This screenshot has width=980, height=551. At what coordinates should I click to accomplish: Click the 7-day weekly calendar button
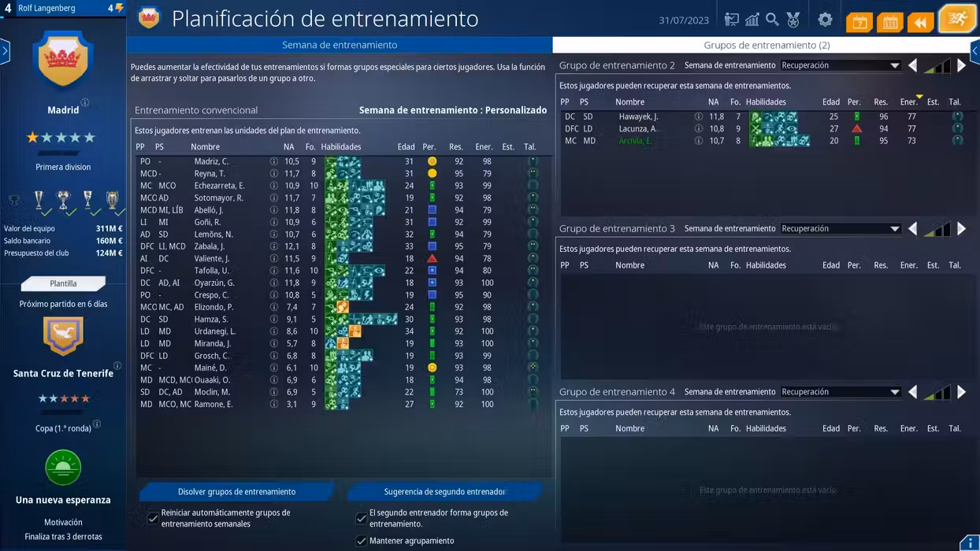click(x=859, y=21)
